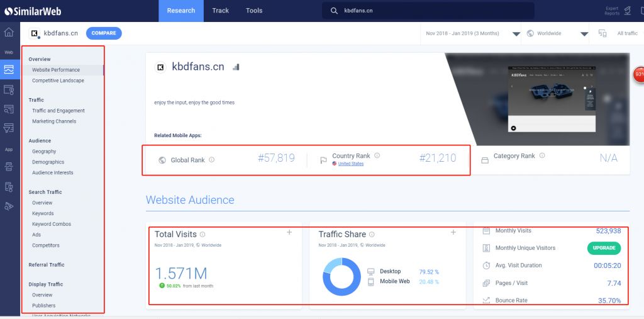Click the traffic share donut chart
The width and height of the screenshot is (644, 319).
click(x=341, y=277)
